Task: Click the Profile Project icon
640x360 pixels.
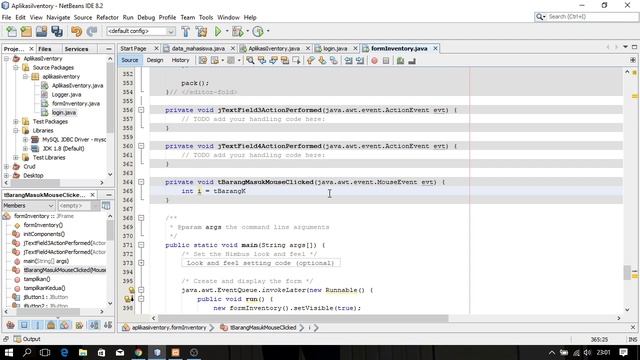Action: click(258, 31)
